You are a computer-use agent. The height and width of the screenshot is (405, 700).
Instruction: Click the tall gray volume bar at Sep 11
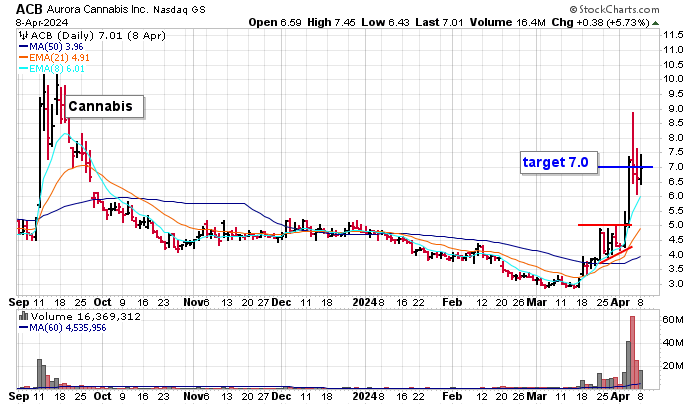coord(39,374)
